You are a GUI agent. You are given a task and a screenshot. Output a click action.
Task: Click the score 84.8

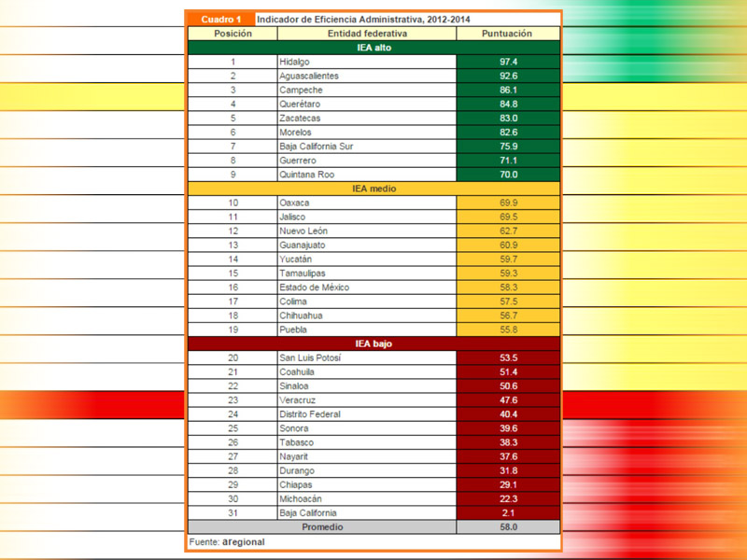508,104
